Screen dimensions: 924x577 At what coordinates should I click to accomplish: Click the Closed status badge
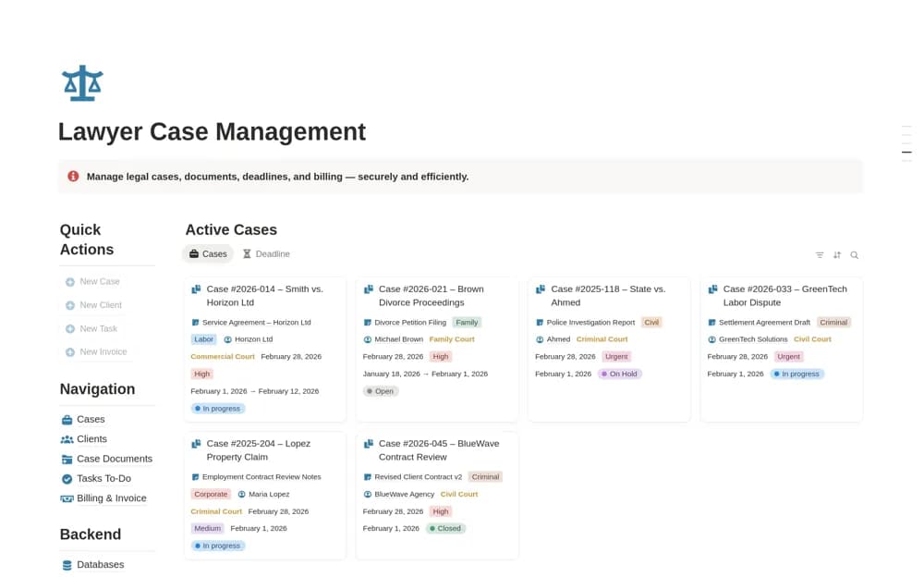tap(445, 529)
